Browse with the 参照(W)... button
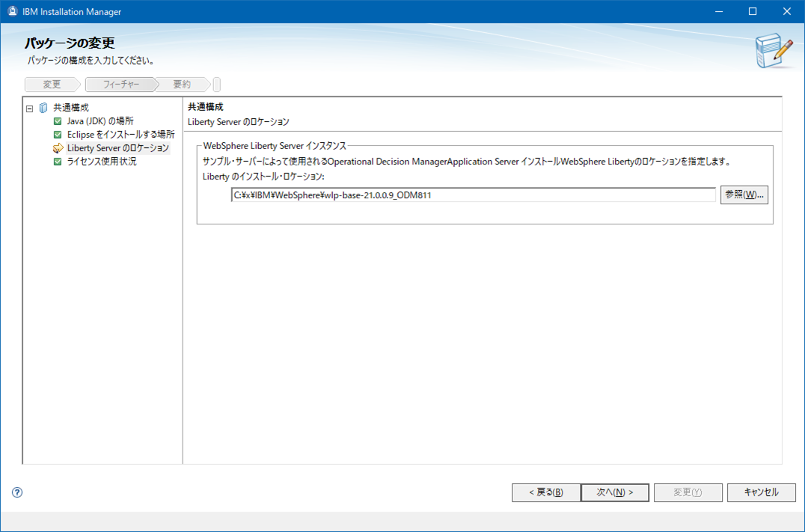This screenshot has height=532, width=805. (744, 195)
